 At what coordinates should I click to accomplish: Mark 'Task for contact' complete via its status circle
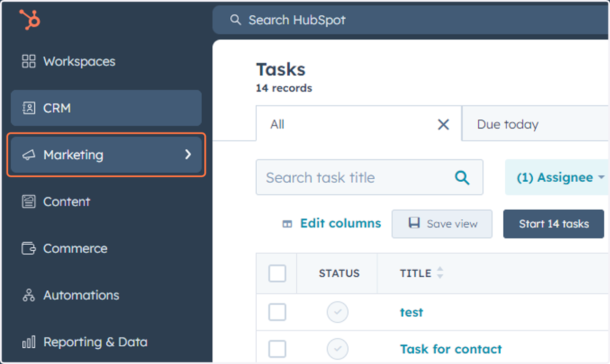[x=338, y=349]
